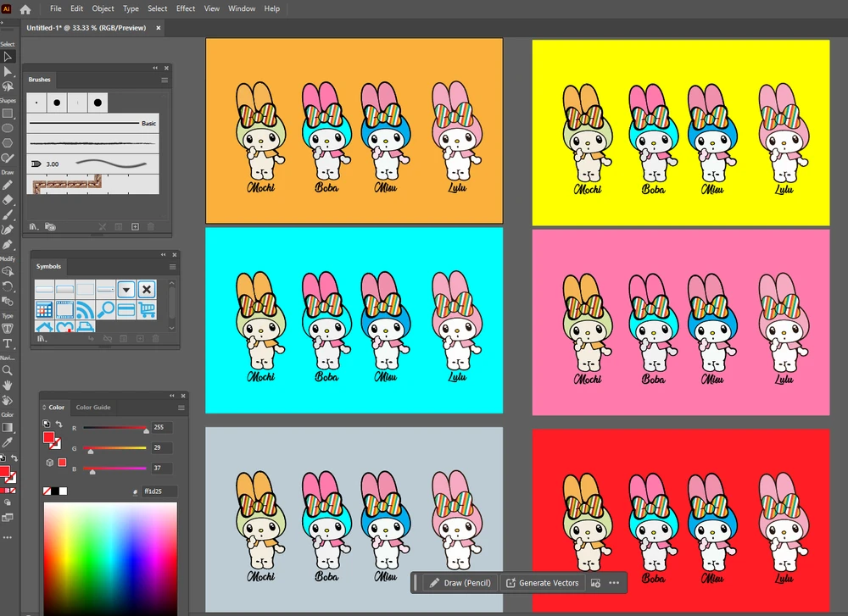Toggle None color mode in toolbar
Screen dimensions: 848x616
click(x=13, y=491)
